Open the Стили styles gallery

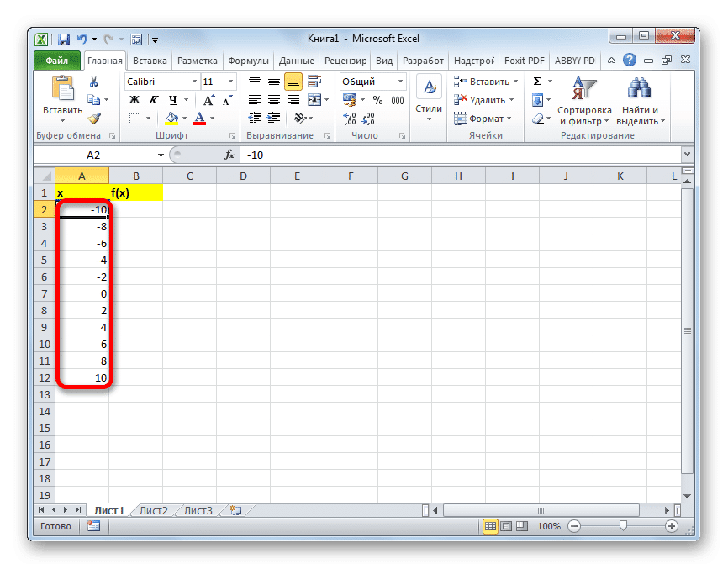coord(429,98)
